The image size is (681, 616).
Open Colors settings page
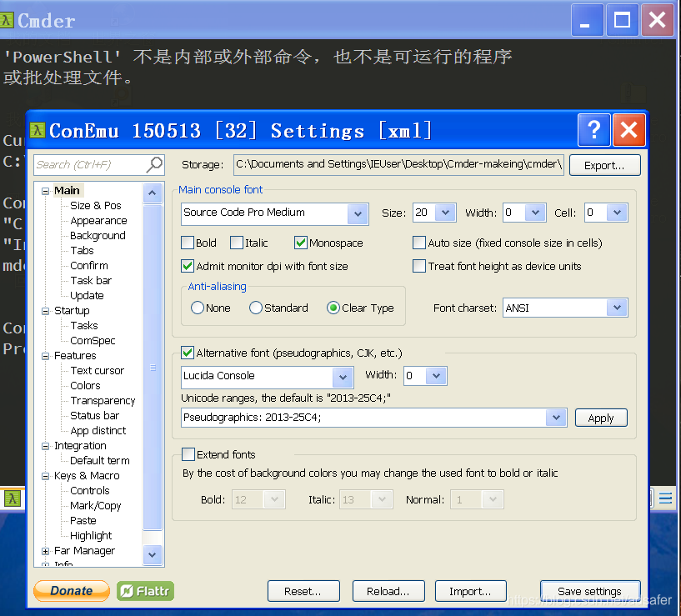coord(85,385)
